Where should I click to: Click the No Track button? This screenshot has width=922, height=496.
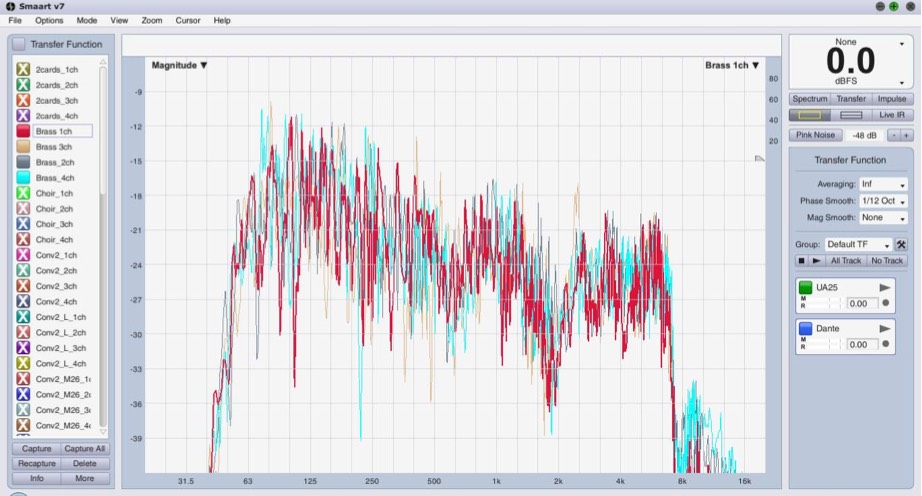click(x=887, y=260)
